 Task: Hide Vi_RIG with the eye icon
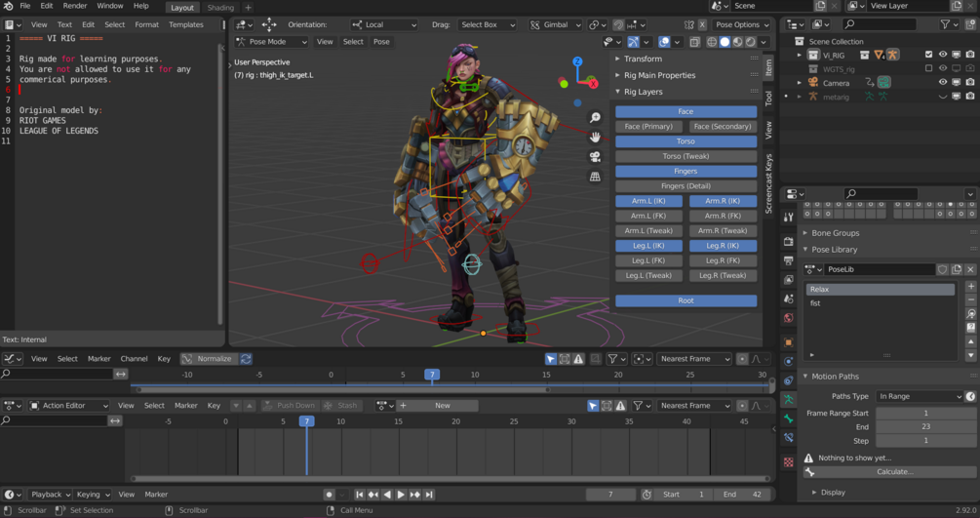coord(943,55)
